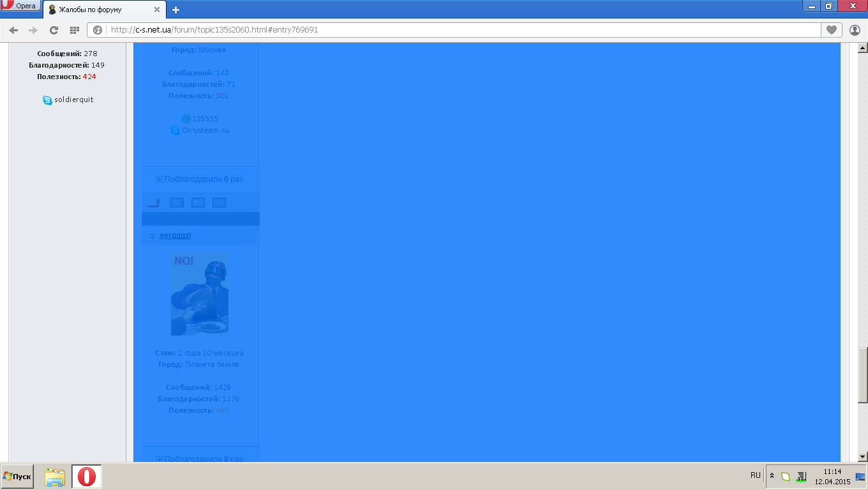The width and height of the screenshot is (868, 490).
Task: Show hidden tray icons with the chevron
Action: [x=772, y=476]
